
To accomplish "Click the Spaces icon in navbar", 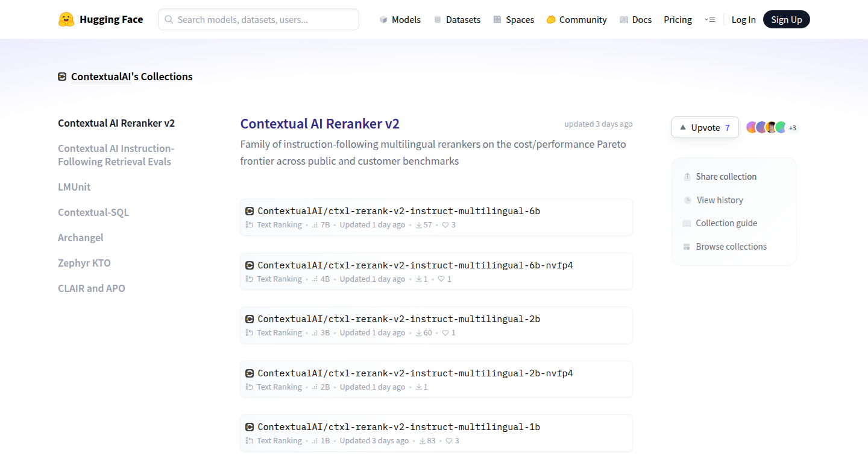I will pos(497,19).
